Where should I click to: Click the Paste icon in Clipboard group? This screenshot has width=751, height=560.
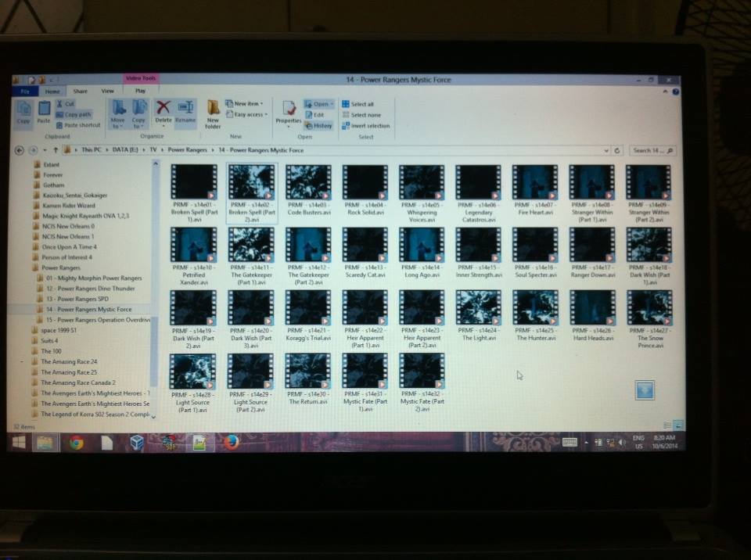[x=44, y=111]
